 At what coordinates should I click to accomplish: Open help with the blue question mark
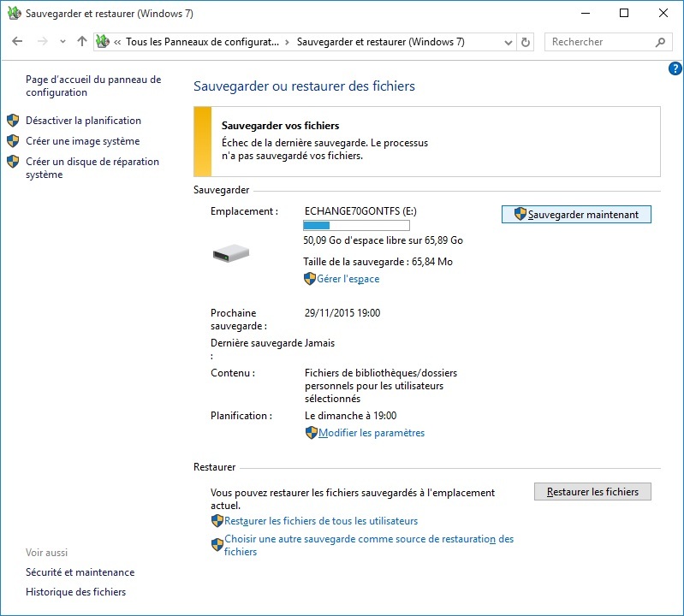coord(675,68)
